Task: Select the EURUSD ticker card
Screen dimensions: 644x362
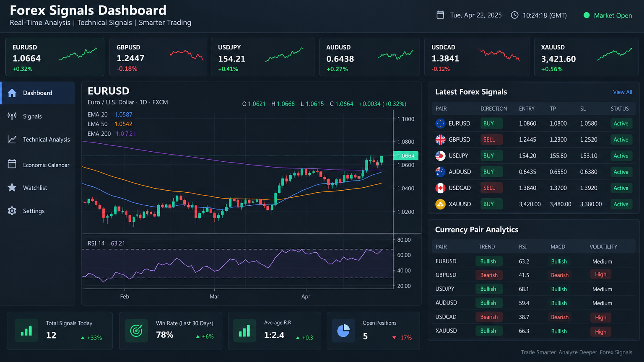Action: (x=55, y=57)
